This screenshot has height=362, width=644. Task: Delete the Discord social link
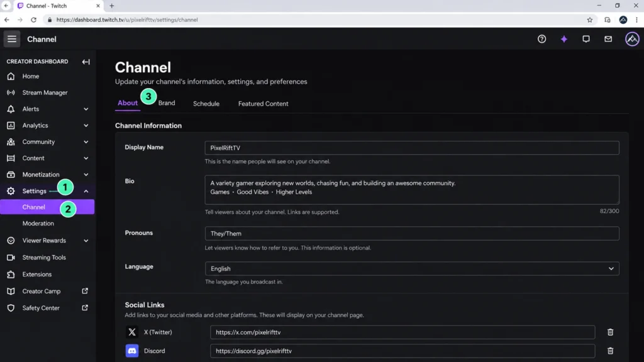(x=610, y=351)
